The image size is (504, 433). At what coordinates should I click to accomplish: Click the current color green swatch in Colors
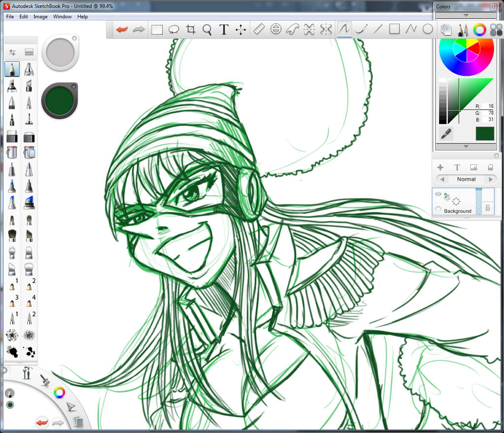(485, 133)
